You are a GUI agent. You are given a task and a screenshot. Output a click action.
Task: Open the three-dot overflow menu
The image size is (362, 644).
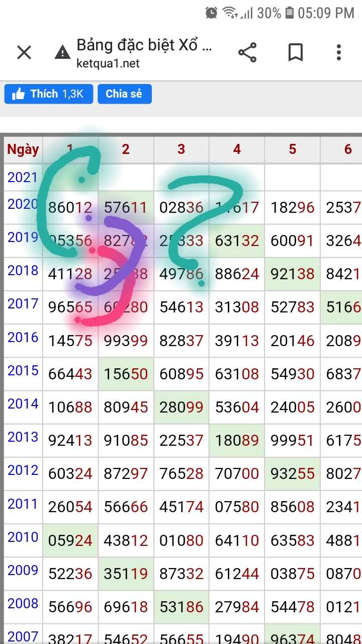(339, 52)
